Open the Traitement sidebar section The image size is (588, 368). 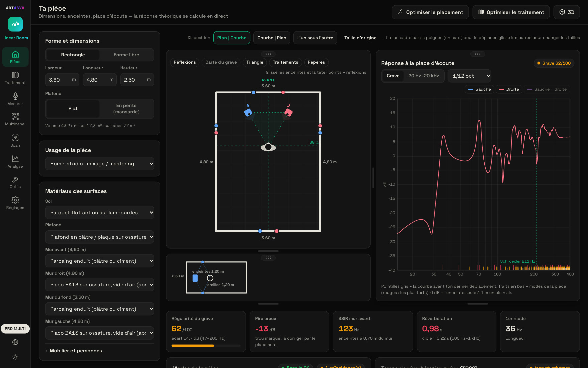point(15,78)
